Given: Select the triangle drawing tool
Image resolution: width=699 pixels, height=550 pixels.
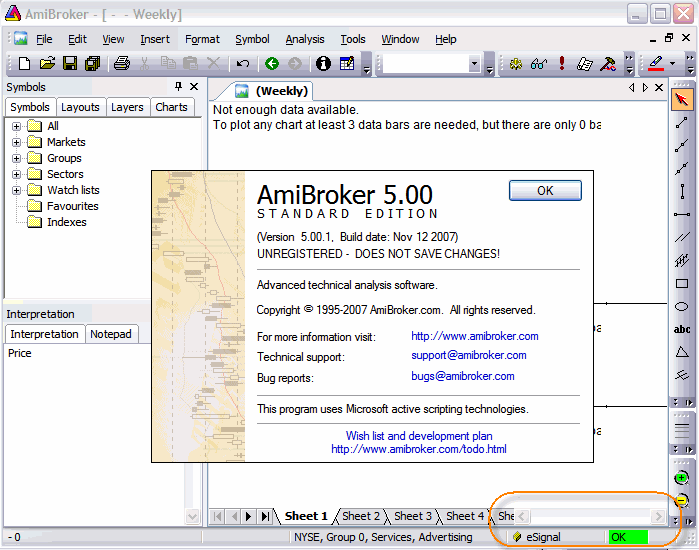Looking at the screenshot, I should pos(682,352).
